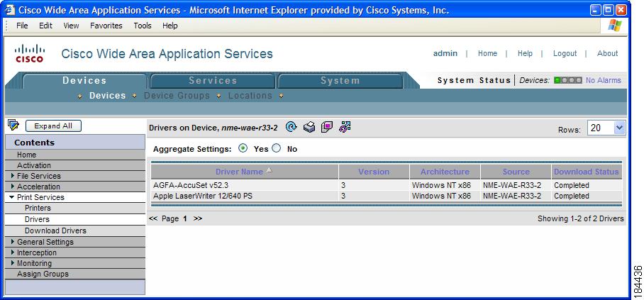Select No for Aggregate Settings
The width and height of the screenshot is (644, 300).
(277, 148)
